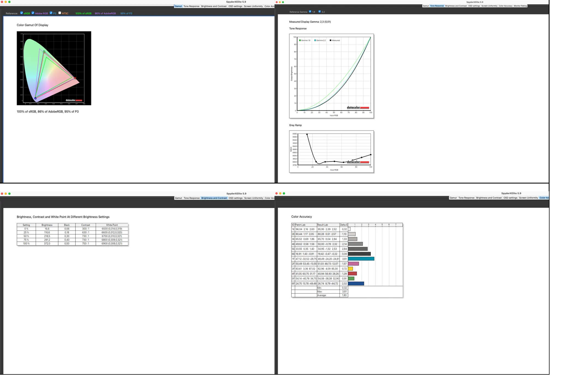Image resolution: width=566 pixels, height=392 pixels.
Task: Open the Monitor Rating tab
Action: (520, 6)
